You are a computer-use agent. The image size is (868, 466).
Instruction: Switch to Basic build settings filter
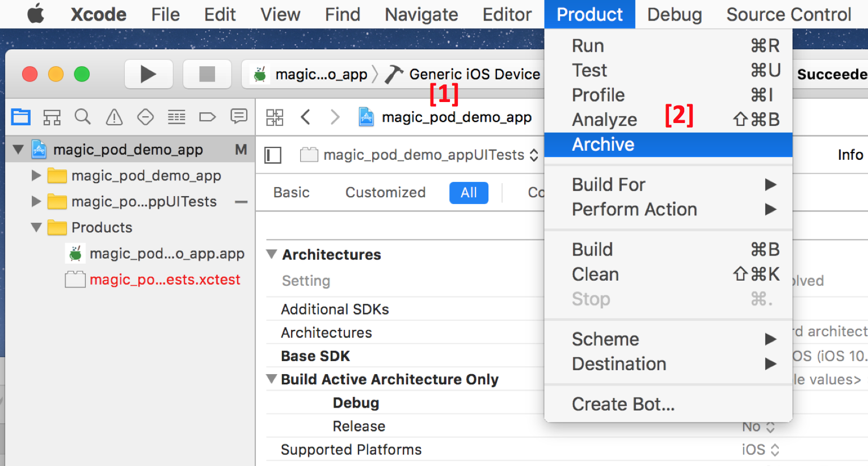[x=292, y=193]
